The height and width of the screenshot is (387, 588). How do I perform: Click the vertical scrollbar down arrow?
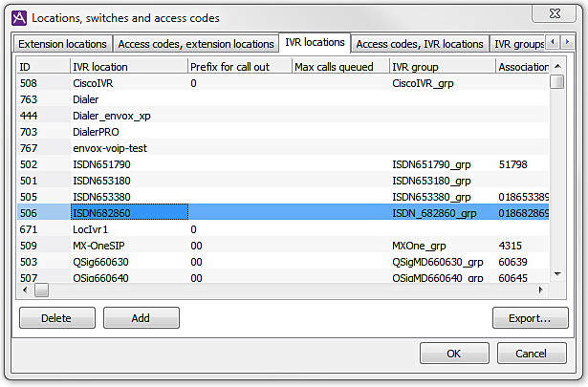557,274
